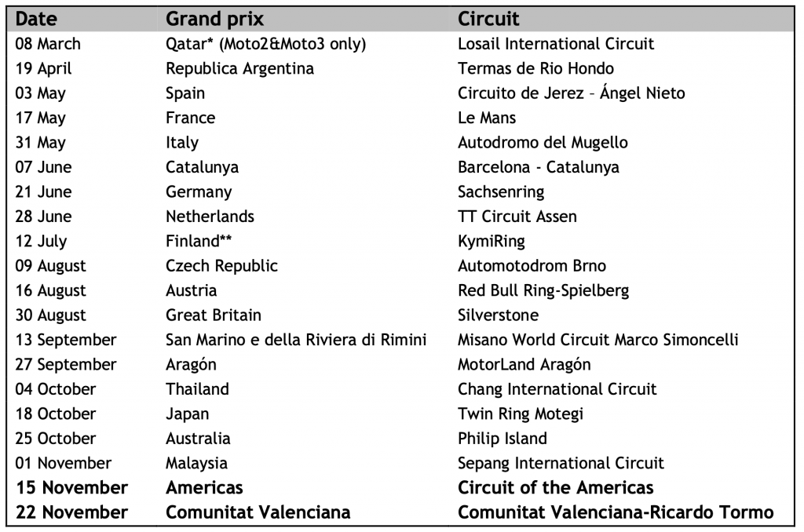
Task: Click San Marino e della Riviera di Rimini
Action: 296,340
